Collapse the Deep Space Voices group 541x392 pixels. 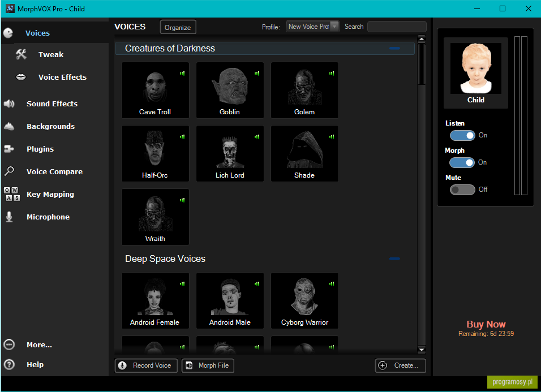click(x=394, y=259)
